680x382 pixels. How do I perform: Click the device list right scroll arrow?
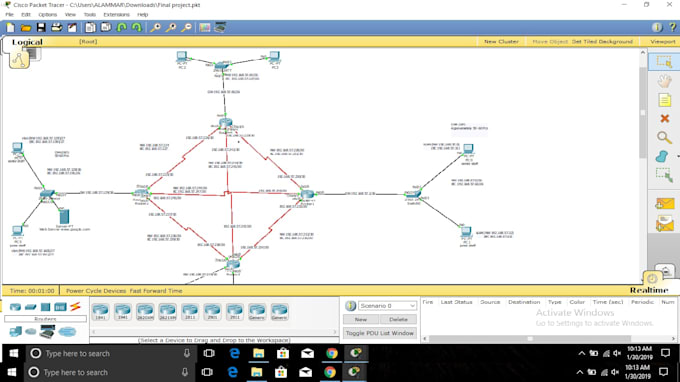click(334, 332)
